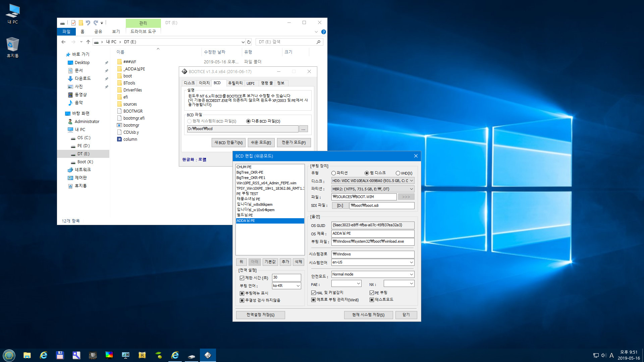Screen dimensions: 644x362
Task: Toggle 부팅메뉴 표시 checkbox
Action: pos(242,293)
